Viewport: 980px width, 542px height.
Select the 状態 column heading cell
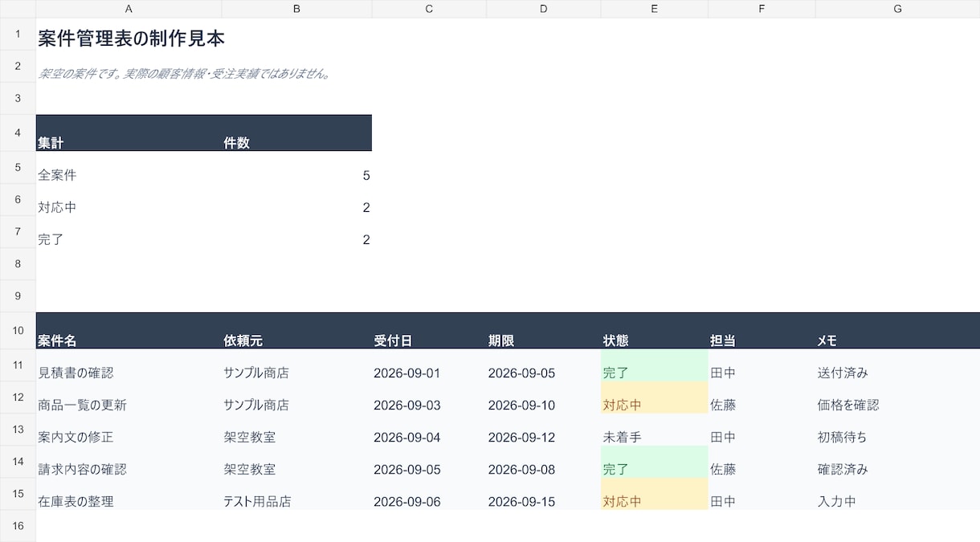(x=654, y=331)
